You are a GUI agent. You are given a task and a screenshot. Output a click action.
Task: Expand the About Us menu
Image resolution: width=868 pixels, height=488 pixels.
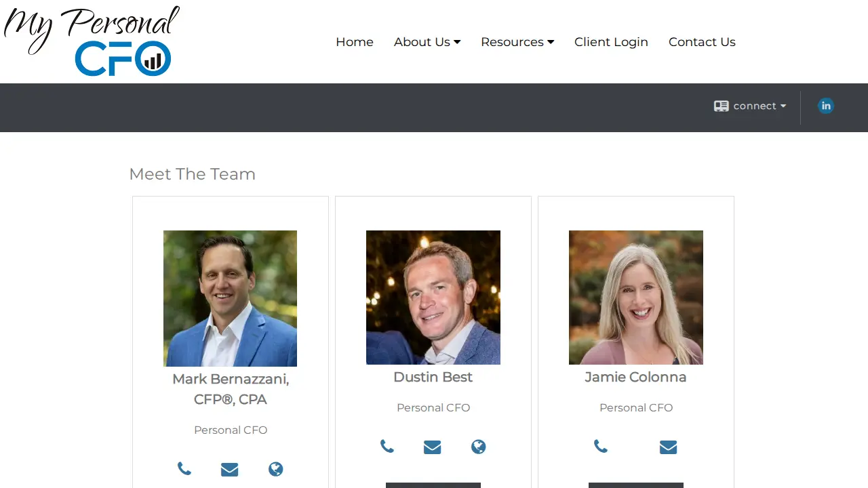pos(427,42)
